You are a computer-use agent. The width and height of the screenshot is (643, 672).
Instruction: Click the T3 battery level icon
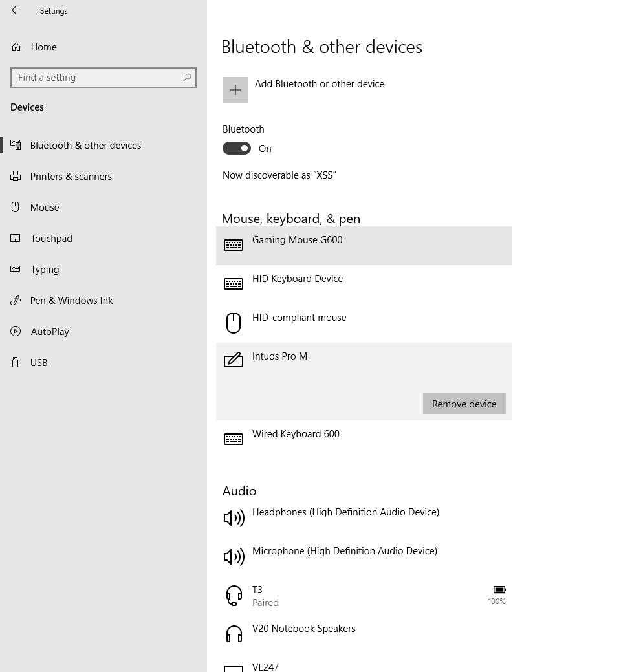coord(499,590)
